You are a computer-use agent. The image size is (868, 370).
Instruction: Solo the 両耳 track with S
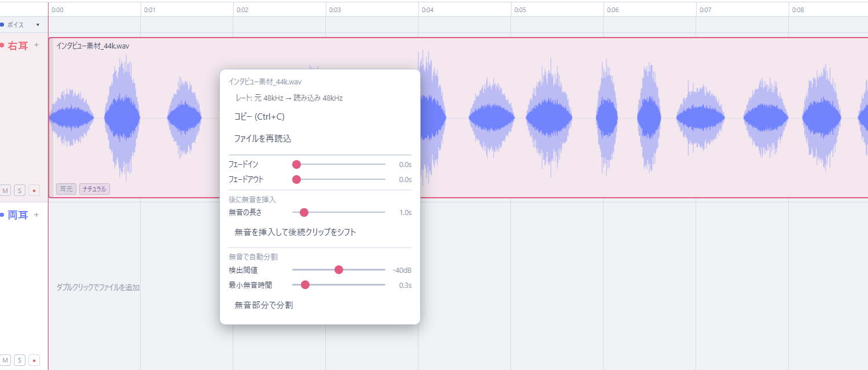tap(20, 361)
